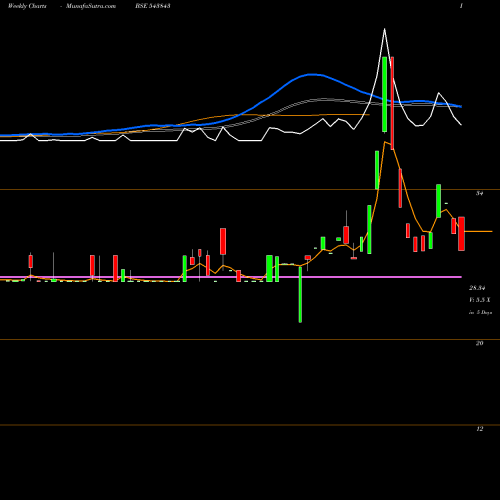Select the long green candle dipping lowest

300,295
